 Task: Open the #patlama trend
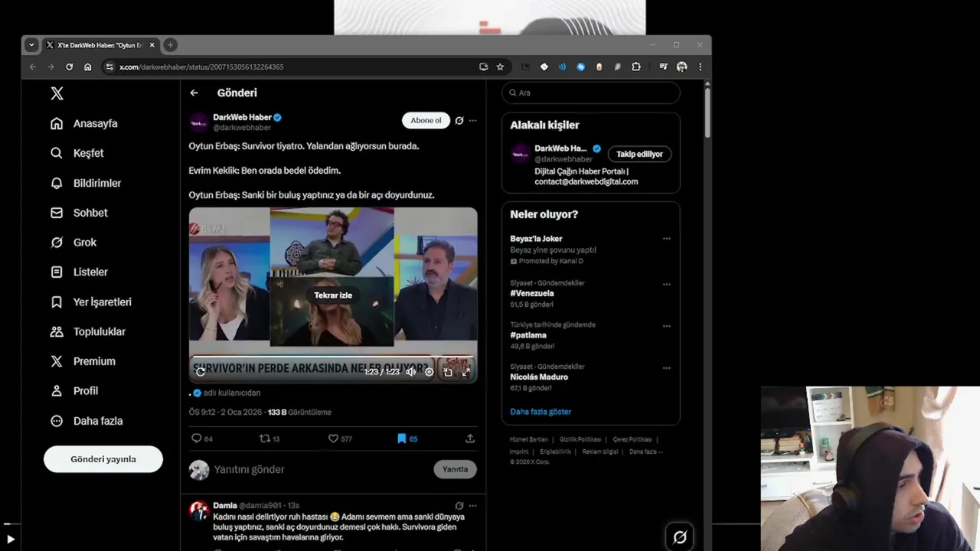[x=528, y=335]
